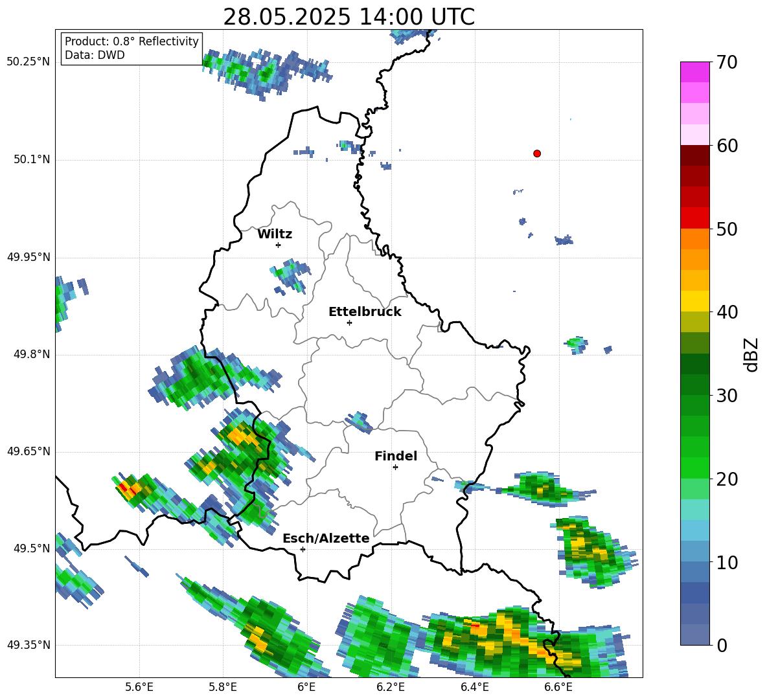Click the 50.25°N latitude label
The height and width of the screenshot is (700, 767).
tap(29, 62)
